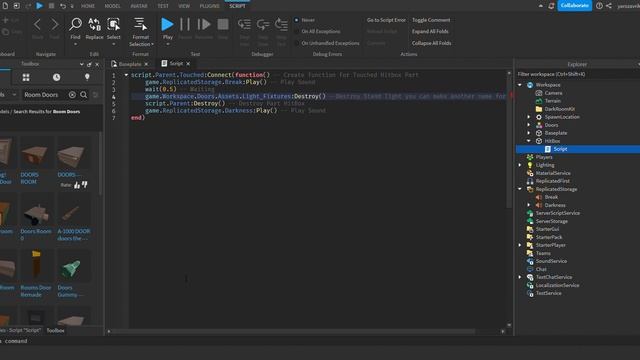This screenshot has height=360, width=640.
Task: Select the Break sound in ReplicatedStorage
Action: point(551,197)
